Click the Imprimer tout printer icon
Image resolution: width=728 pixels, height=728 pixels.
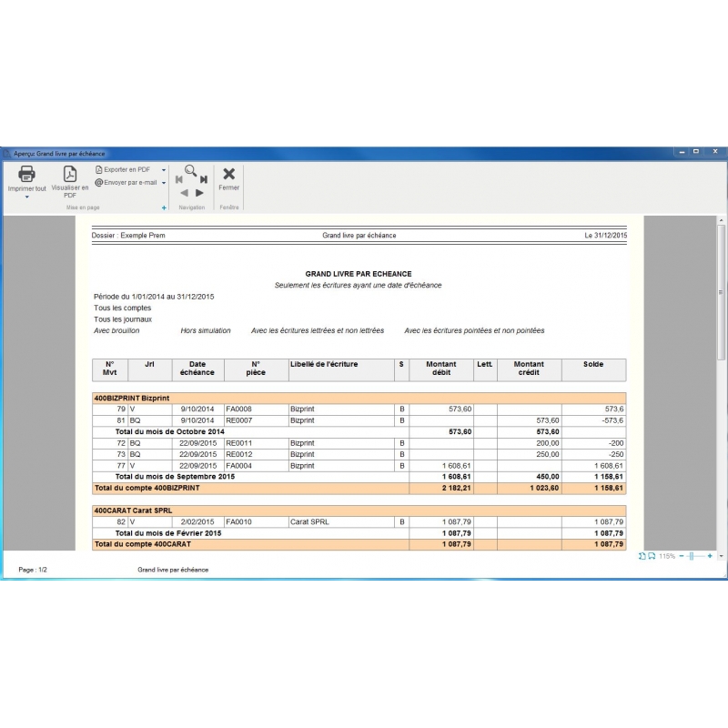tap(26, 174)
